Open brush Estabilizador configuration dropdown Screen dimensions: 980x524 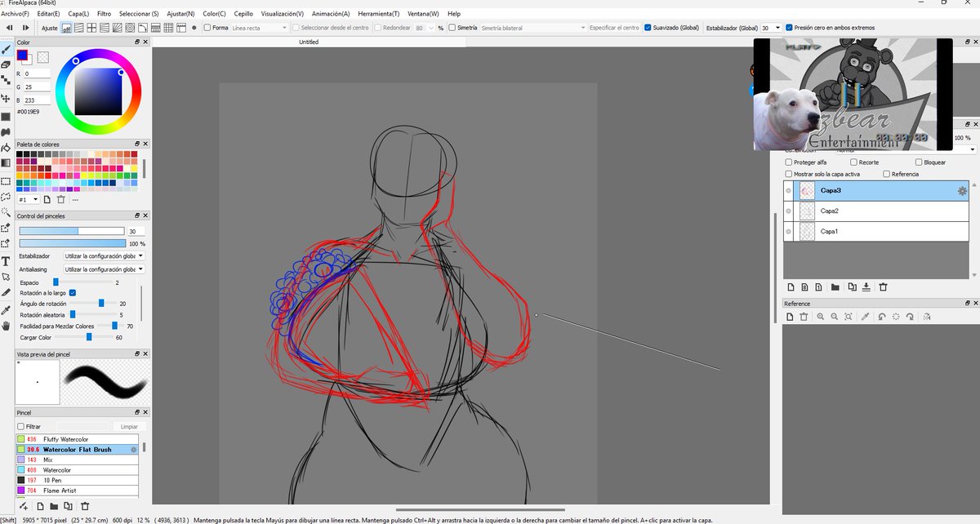105,255
